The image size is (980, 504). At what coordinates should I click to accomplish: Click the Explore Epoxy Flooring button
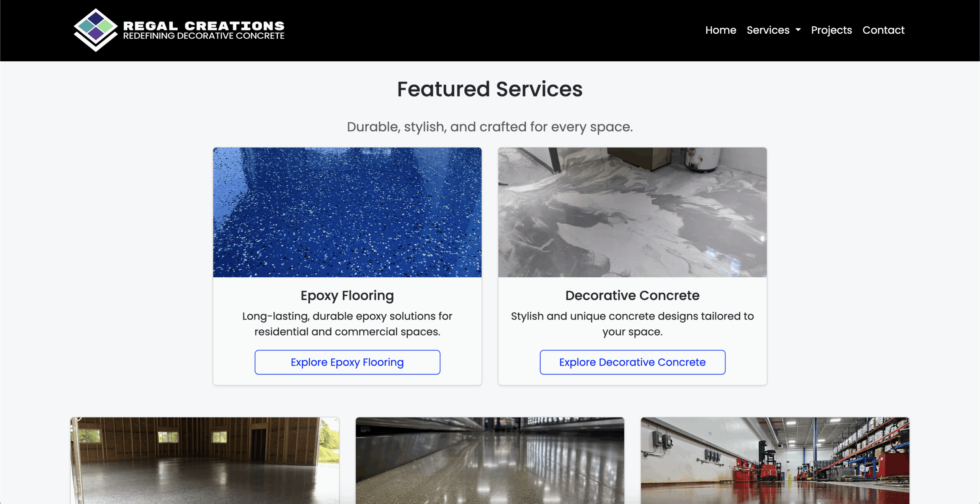[x=347, y=362]
